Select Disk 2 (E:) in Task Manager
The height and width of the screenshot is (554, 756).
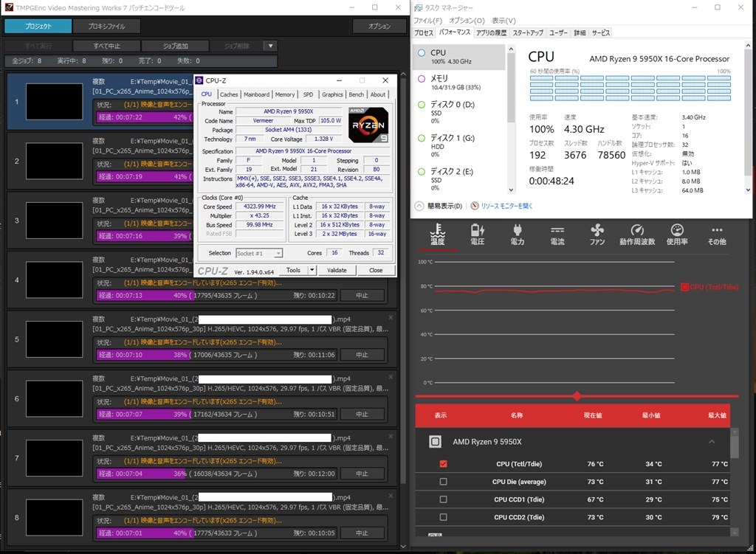point(458,179)
